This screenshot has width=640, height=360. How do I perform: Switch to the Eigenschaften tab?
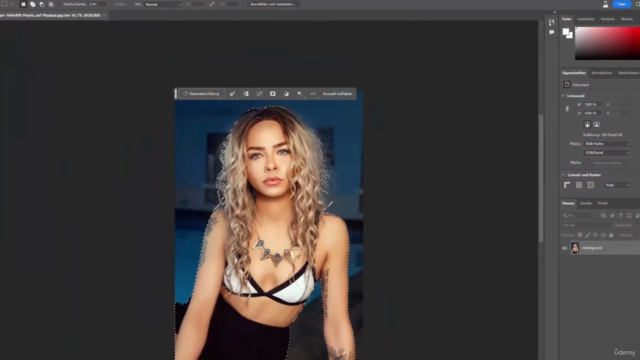573,73
